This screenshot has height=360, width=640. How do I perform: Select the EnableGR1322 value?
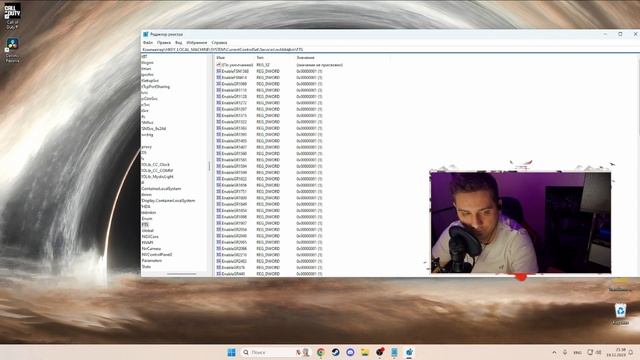point(234,122)
